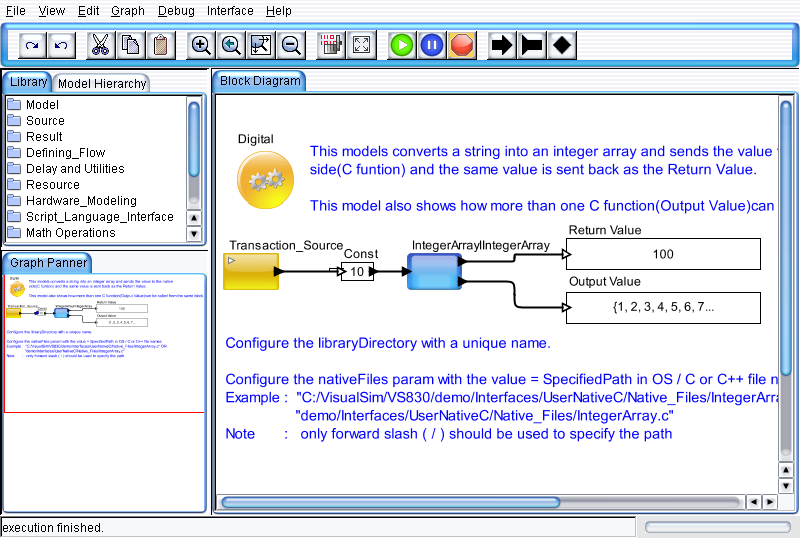
Task: Click the black diamond relation icon
Action: tap(562, 45)
